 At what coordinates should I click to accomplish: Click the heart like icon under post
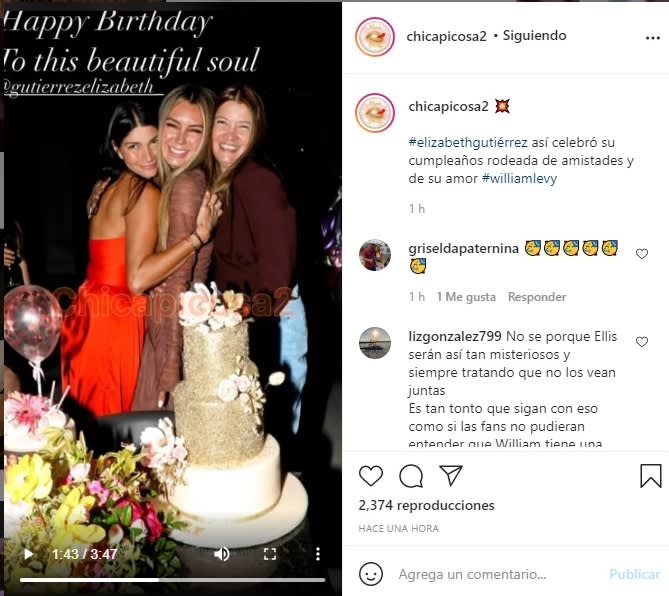click(371, 476)
